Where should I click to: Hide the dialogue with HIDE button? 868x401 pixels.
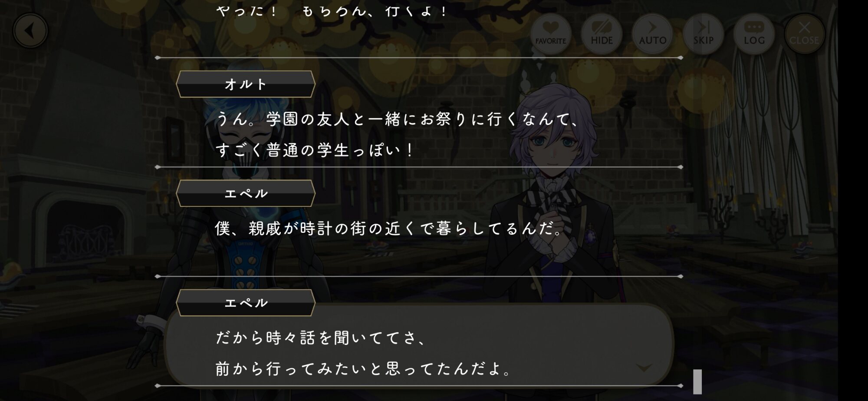pyautogui.click(x=602, y=34)
